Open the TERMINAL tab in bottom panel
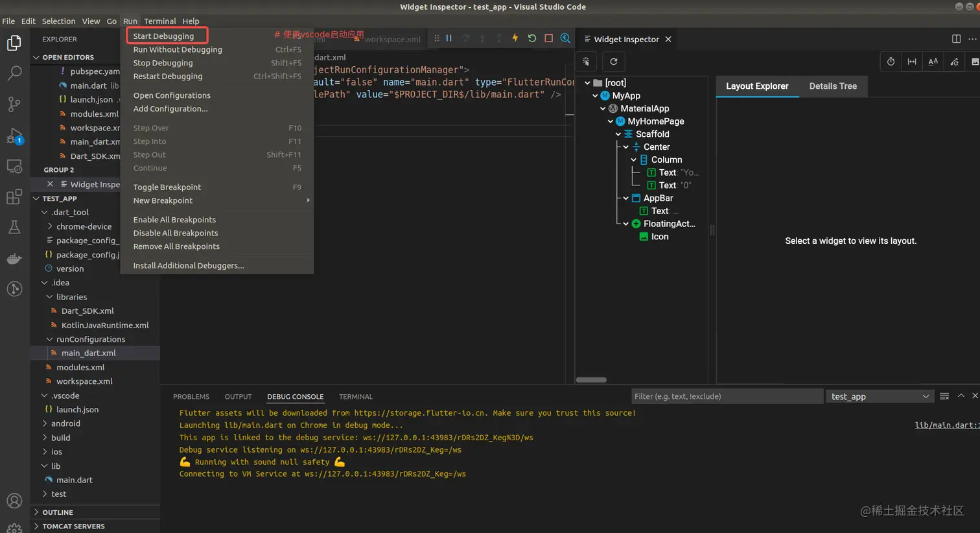 356,396
